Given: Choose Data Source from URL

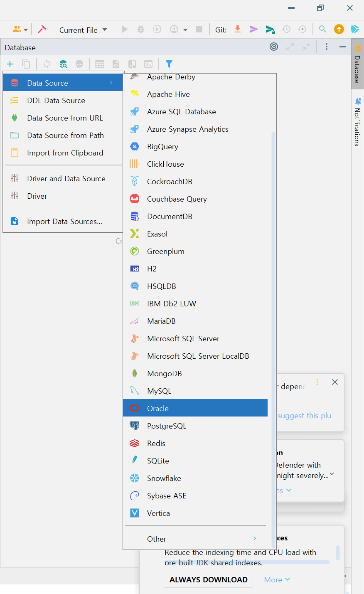Looking at the screenshot, I should 63,118.
